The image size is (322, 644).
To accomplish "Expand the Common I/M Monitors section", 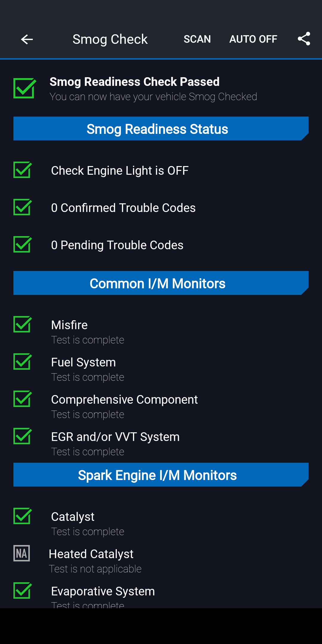I will [158, 283].
